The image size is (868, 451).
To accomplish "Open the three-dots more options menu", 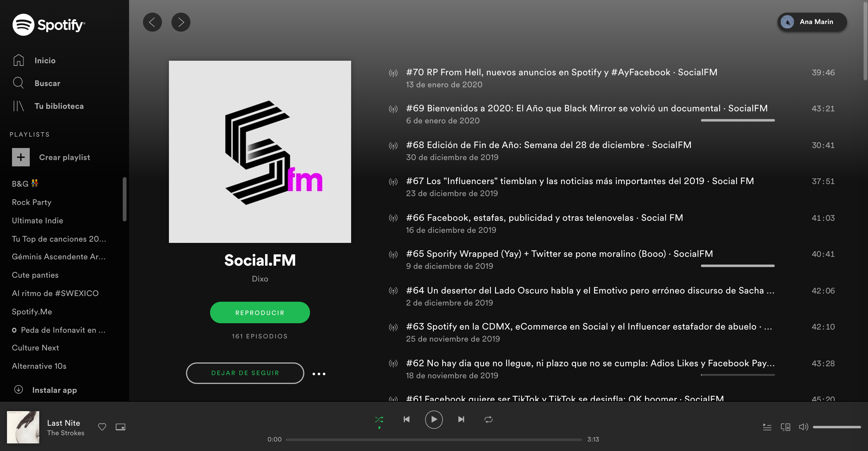I will pos(319,374).
